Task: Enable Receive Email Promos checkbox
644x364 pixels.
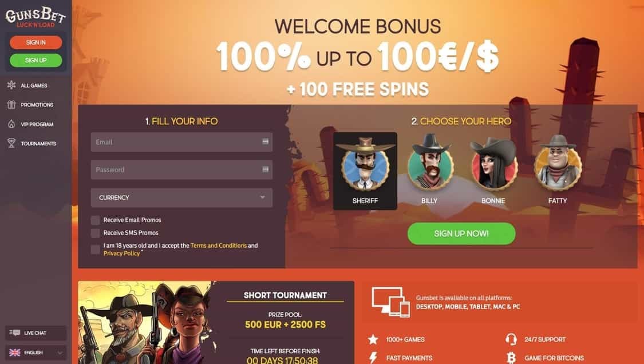Action: pyautogui.click(x=95, y=220)
